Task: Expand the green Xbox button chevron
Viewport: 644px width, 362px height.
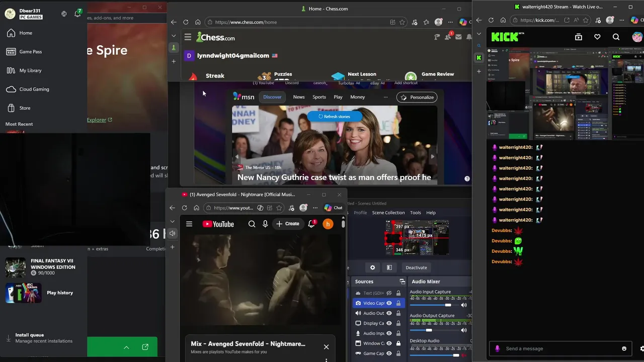Action: pos(126,347)
